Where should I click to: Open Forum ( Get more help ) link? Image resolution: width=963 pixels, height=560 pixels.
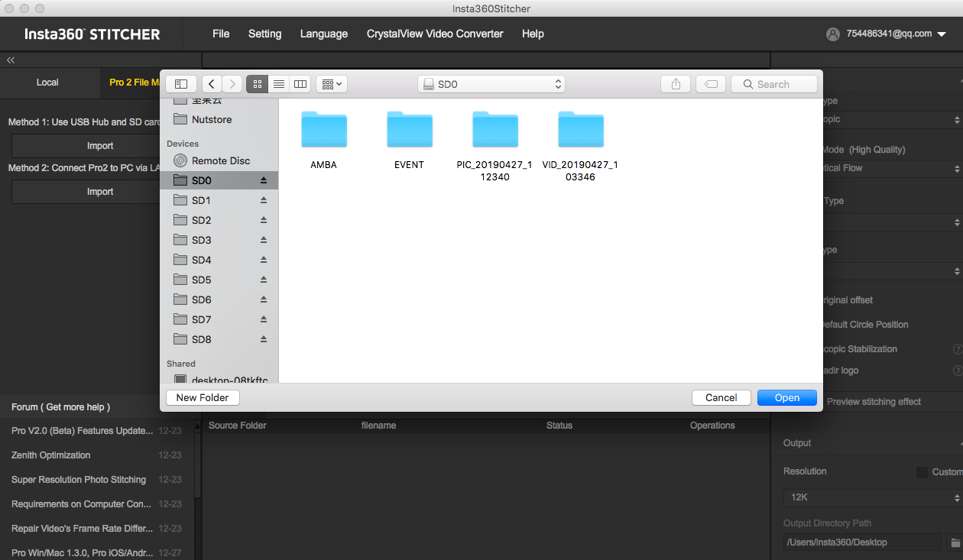(x=61, y=407)
